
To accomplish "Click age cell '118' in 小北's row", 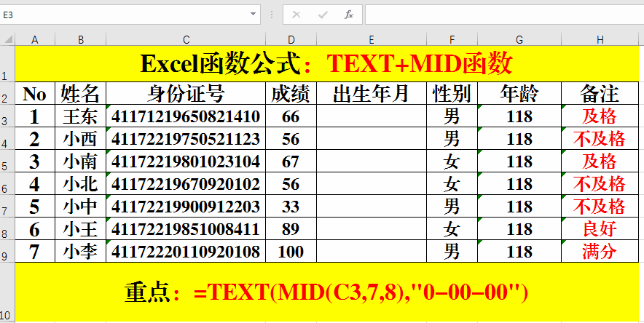I will coord(519,183).
